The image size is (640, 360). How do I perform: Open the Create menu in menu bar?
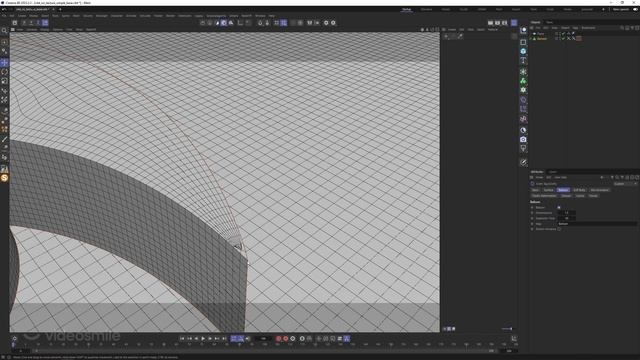(22, 16)
